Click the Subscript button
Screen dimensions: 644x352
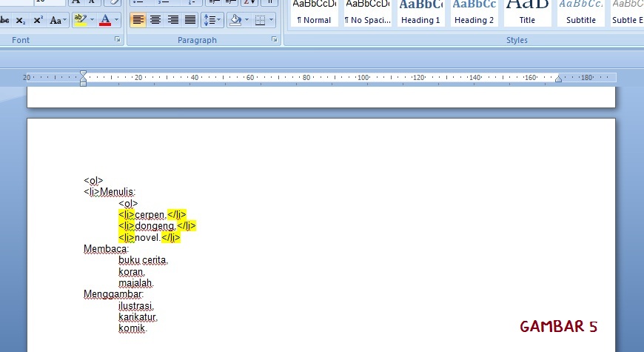(20, 20)
